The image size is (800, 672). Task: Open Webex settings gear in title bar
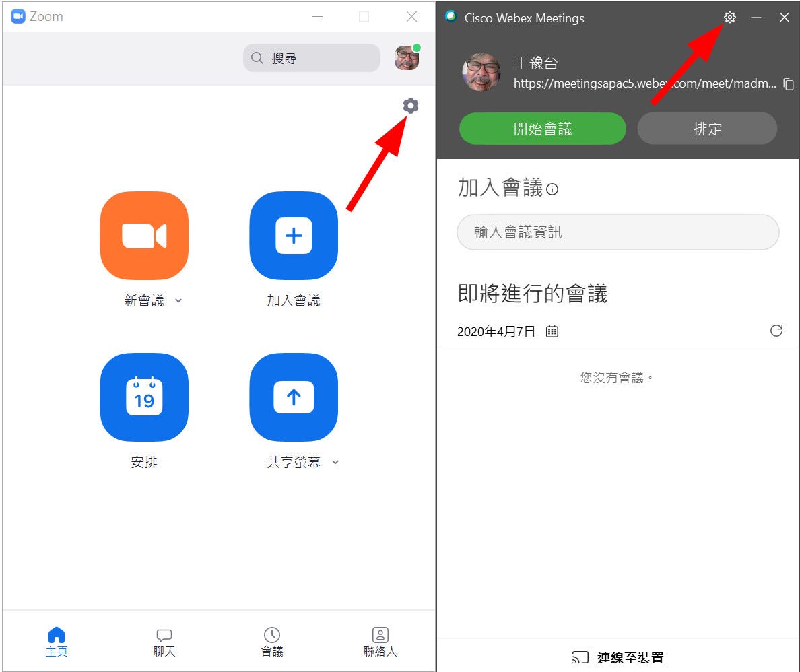click(729, 18)
